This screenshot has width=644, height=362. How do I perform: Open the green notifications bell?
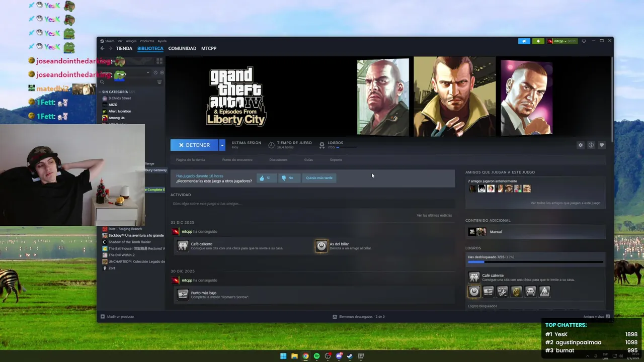tap(538, 41)
